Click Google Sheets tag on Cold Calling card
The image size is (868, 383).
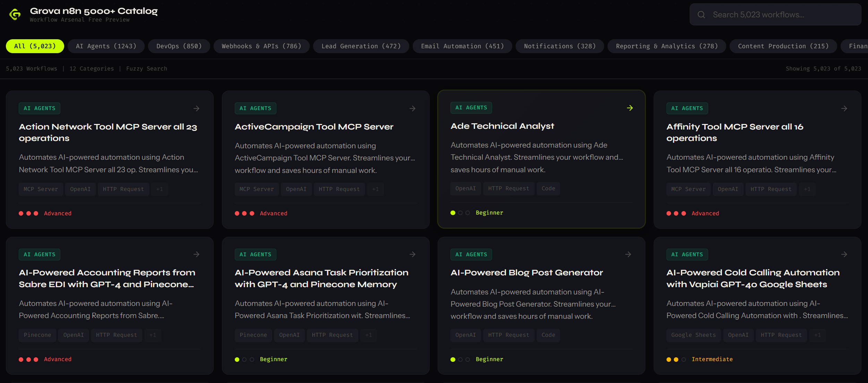click(x=693, y=335)
